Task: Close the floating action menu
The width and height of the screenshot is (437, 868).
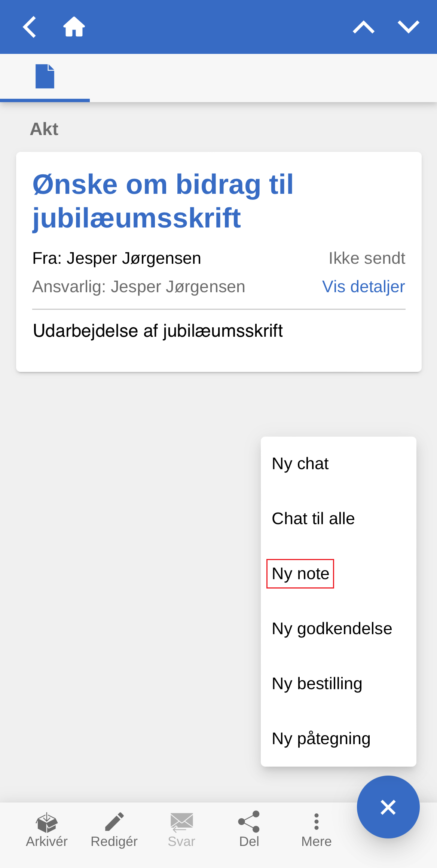Action: point(388,807)
